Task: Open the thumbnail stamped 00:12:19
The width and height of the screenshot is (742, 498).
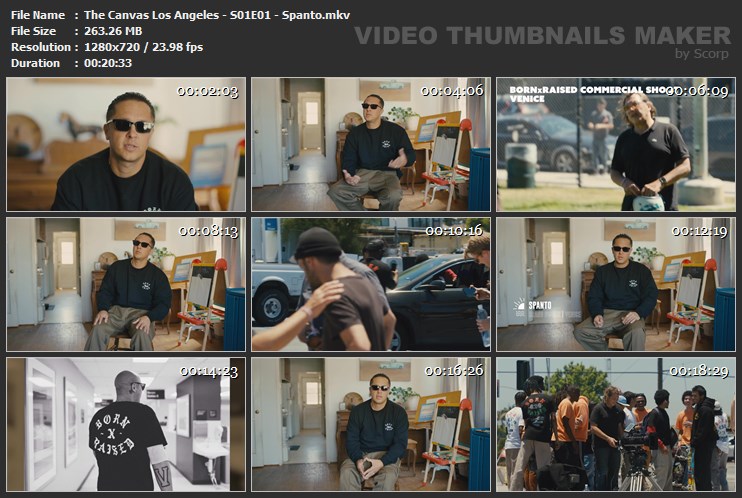Action: click(616, 285)
